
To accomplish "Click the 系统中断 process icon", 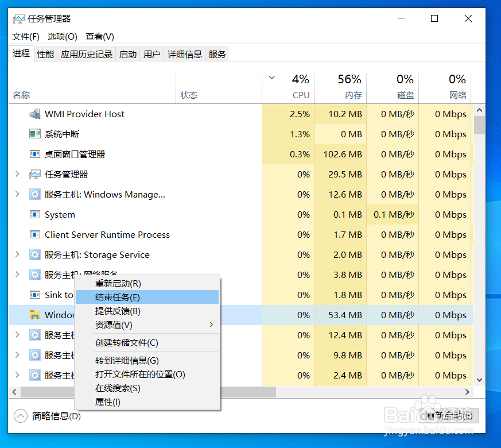I will point(35,134).
